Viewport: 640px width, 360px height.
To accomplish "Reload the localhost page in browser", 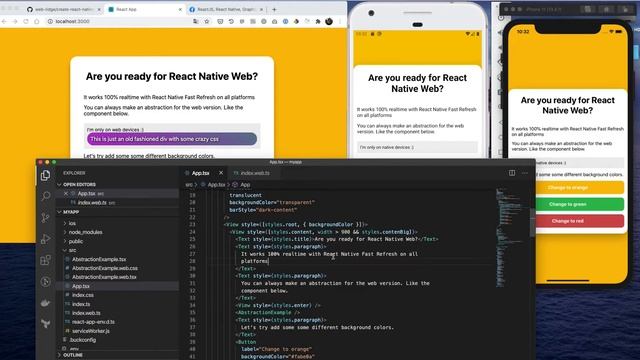I will pyautogui.click(x=26, y=21).
